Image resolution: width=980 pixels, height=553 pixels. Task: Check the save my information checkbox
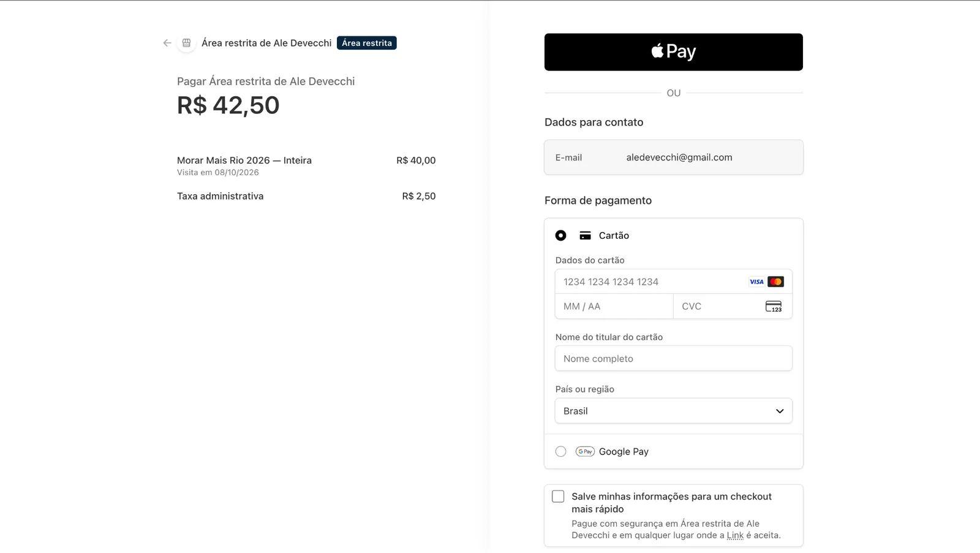coord(558,497)
